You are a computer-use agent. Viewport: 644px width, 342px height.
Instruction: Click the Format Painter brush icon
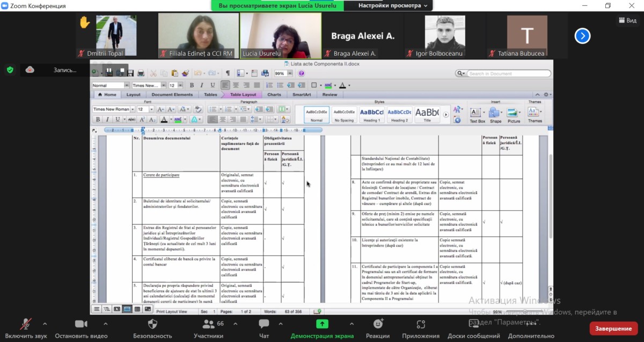185,73
